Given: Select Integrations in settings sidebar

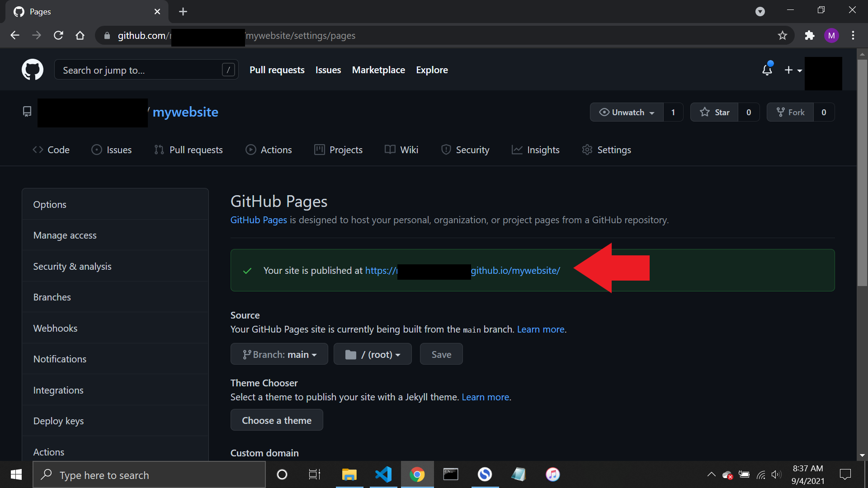Looking at the screenshot, I should pos(115,390).
